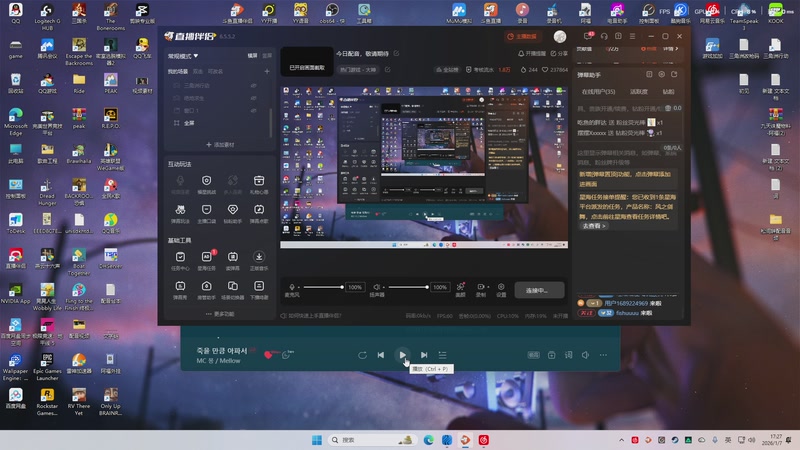
Task: Open 星海任务 tool with red badge
Action: tap(207, 260)
